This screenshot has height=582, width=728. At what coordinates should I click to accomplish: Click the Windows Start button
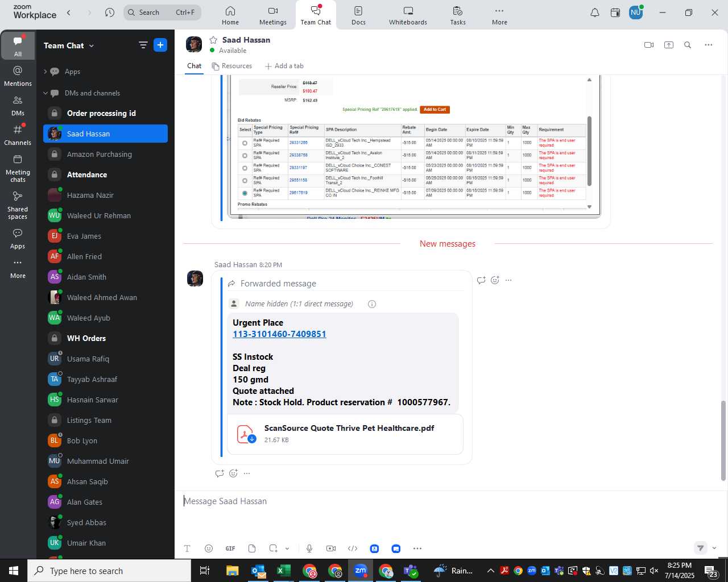point(14,571)
